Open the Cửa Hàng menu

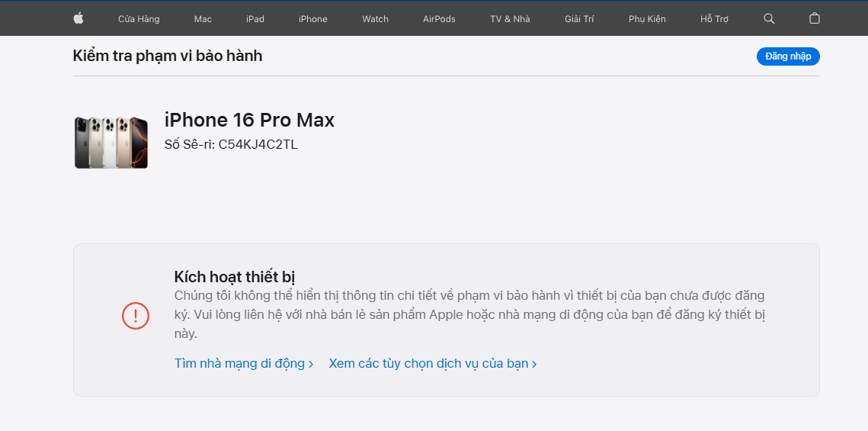click(139, 19)
